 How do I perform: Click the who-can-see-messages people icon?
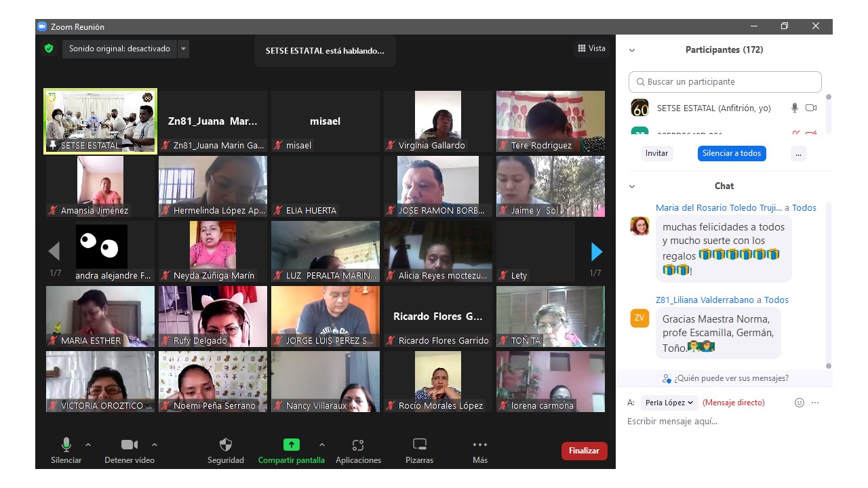(667, 378)
